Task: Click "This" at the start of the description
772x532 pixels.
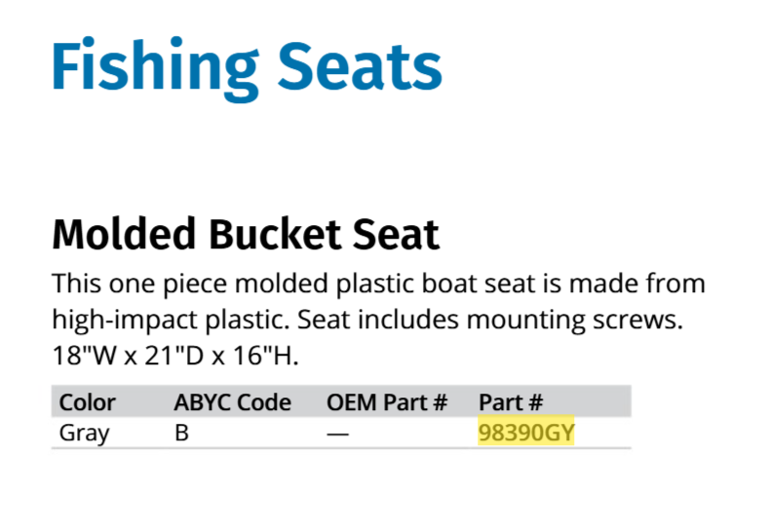Action: point(75,285)
